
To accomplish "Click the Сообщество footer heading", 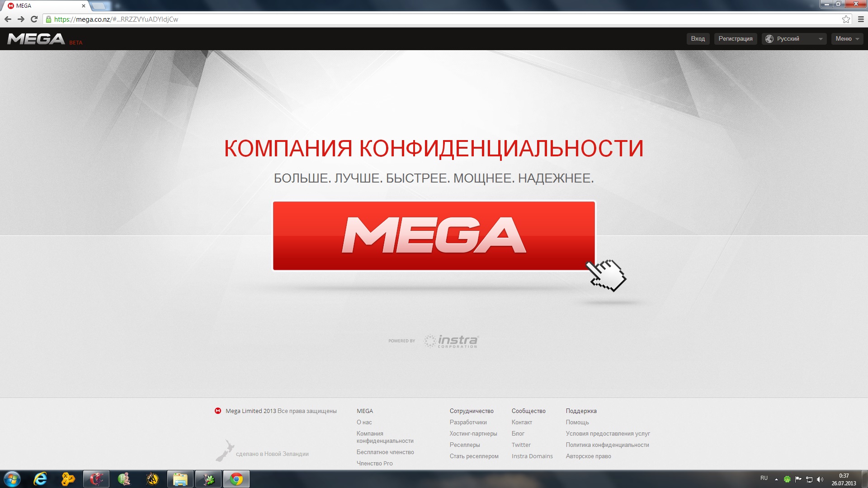I will pos(528,411).
